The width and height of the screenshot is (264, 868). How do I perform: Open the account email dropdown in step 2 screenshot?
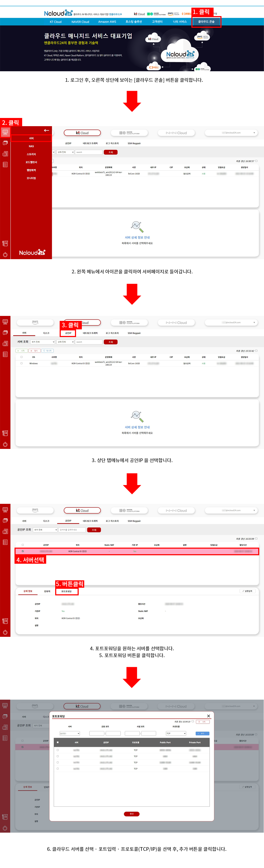pos(231,133)
